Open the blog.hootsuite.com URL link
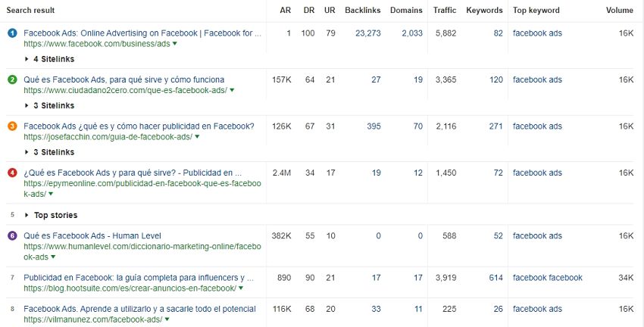 pyautogui.click(x=130, y=288)
